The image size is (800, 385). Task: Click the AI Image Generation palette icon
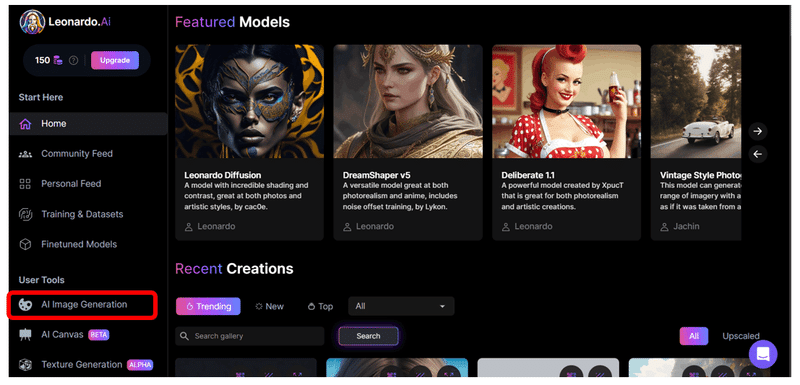(x=25, y=304)
